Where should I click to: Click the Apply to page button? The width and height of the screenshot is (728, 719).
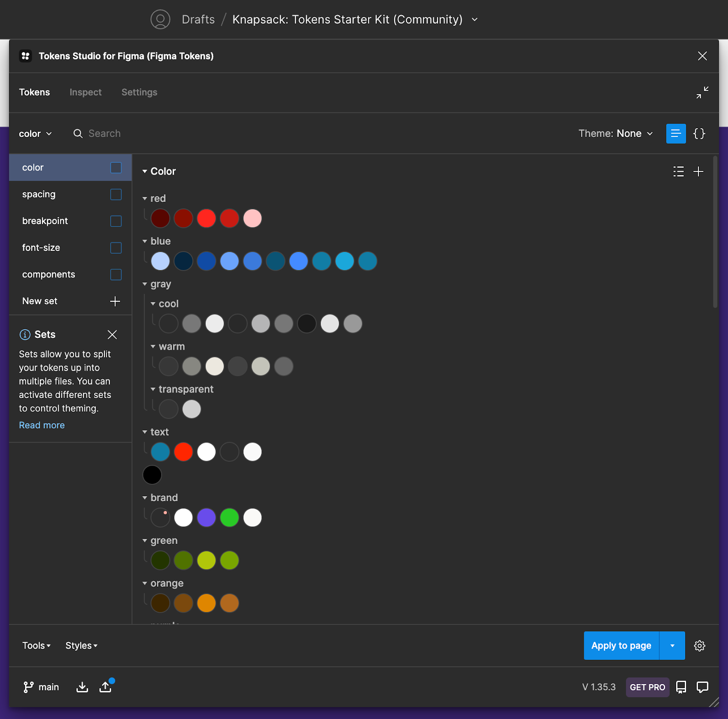(621, 646)
